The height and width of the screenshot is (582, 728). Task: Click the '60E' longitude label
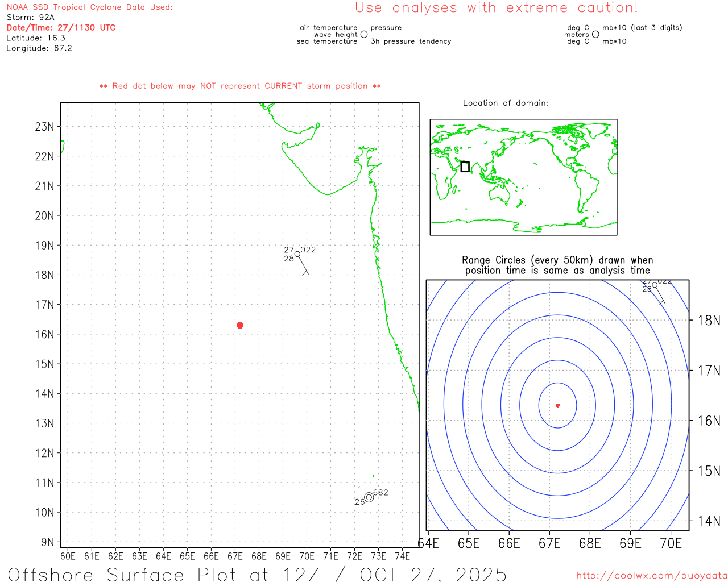pos(68,556)
